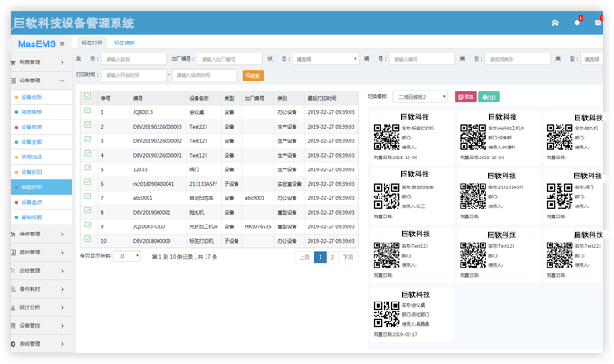Uncheck the row for DEV20190226000001
Screen dimensions: 614x364
[x=87, y=153]
